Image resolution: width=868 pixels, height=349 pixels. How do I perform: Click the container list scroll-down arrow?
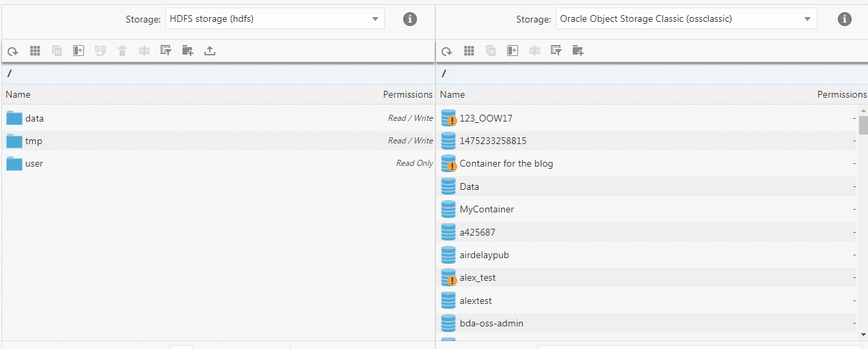tap(863, 334)
